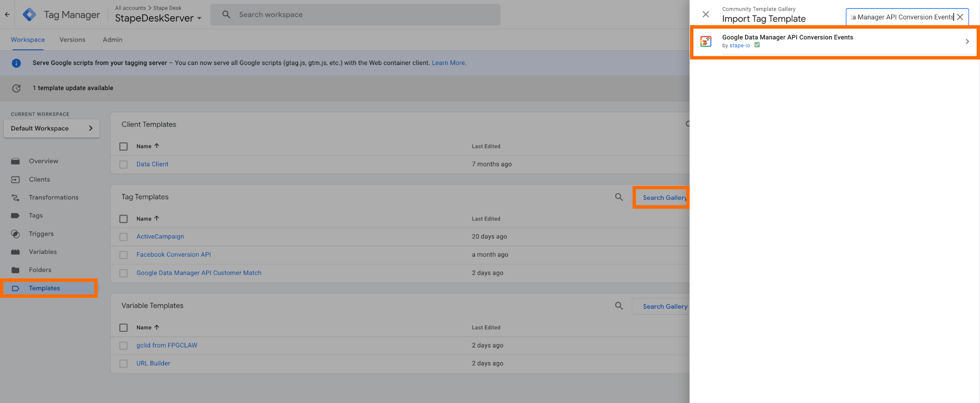Open the Overview sidebar icon

15,161
